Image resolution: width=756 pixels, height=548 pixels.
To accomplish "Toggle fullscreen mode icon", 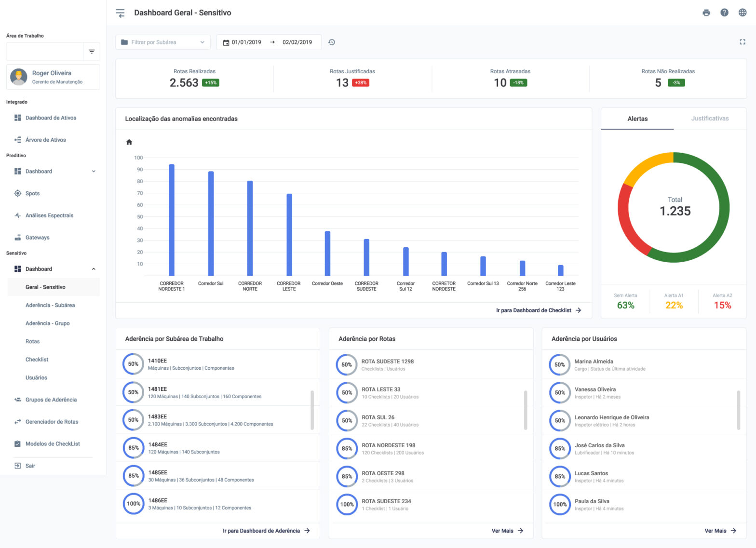I will (742, 42).
